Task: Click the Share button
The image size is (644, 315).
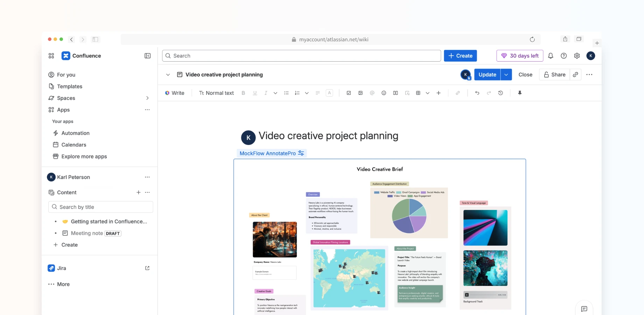Action: click(554, 75)
